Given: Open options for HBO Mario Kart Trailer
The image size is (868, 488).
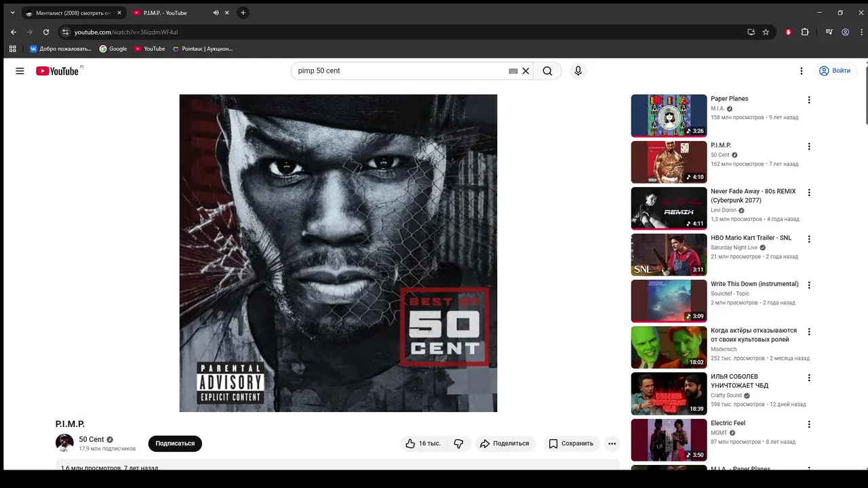Looking at the screenshot, I should [x=808, y=239].
